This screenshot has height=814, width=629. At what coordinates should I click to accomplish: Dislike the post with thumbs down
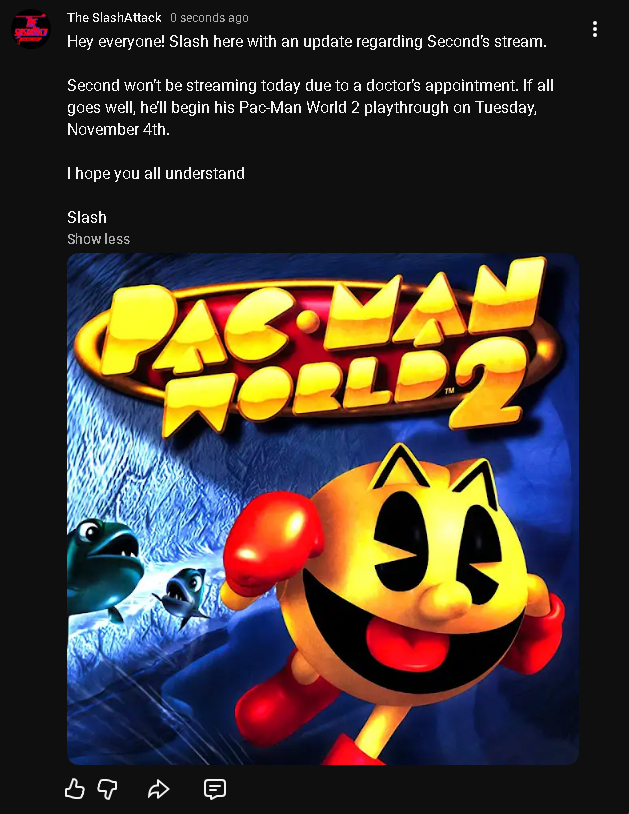tap(107, 789)
